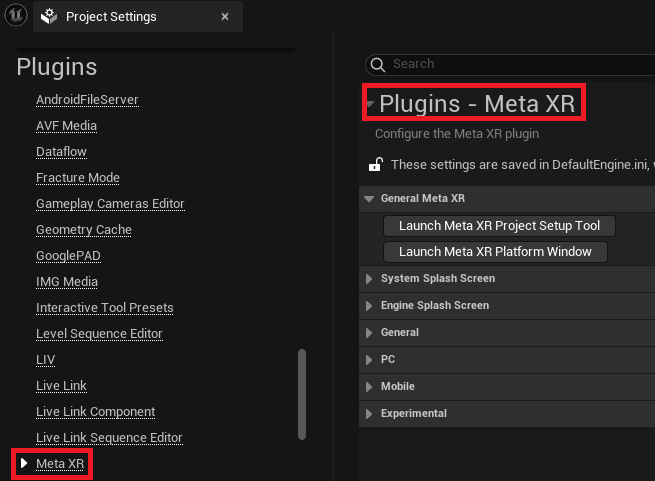Click the lock icon beside settings saved note
Screen dimensions: 655x481
376,165
